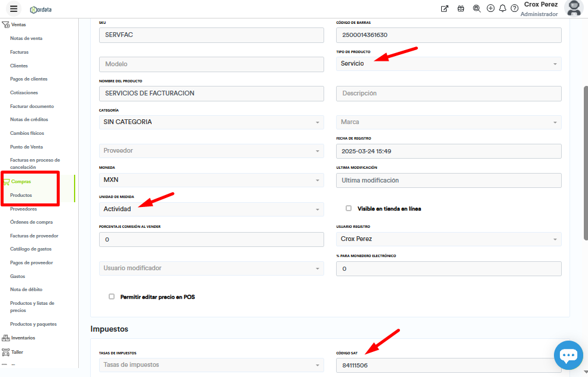Click the help question mark icon
This screenshot has width=588, height=377.
tap(515, 8)
